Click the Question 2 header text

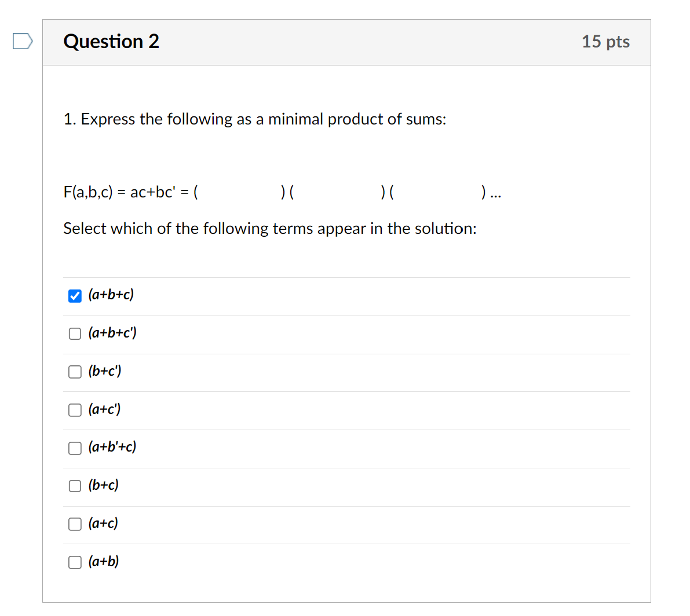[111, 41]
